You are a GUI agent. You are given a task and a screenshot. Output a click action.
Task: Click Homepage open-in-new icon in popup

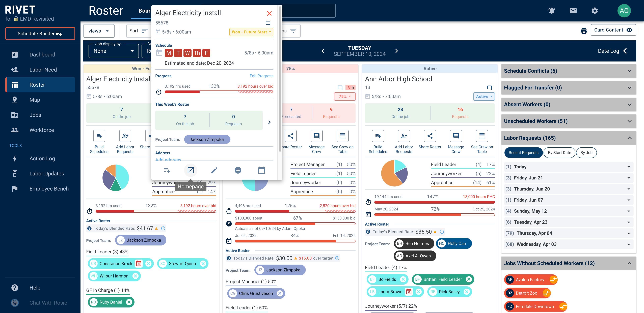point(191,170)
